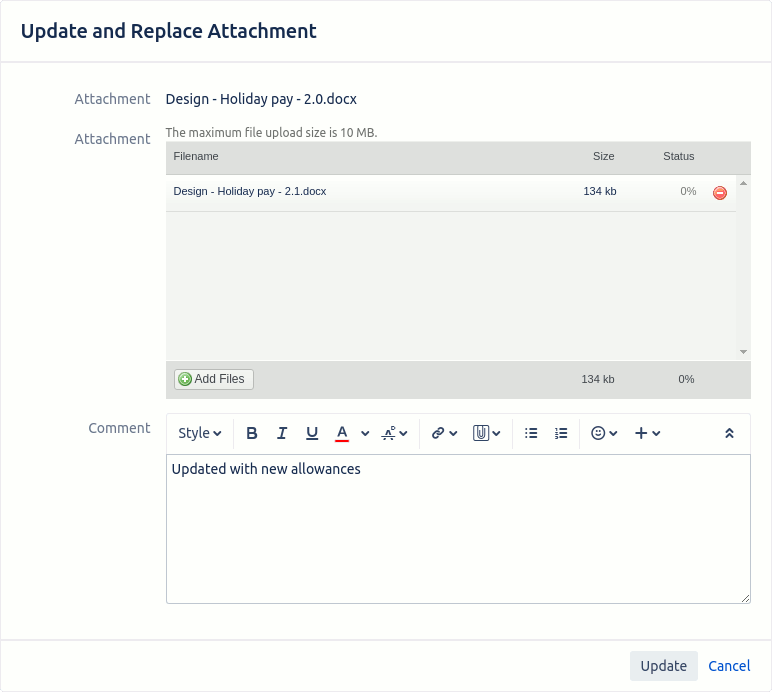The width and height of the screenshot is (772, 692).
Task: Toggle italic formatting in comment editor
Action: click(x=282, y=433)
